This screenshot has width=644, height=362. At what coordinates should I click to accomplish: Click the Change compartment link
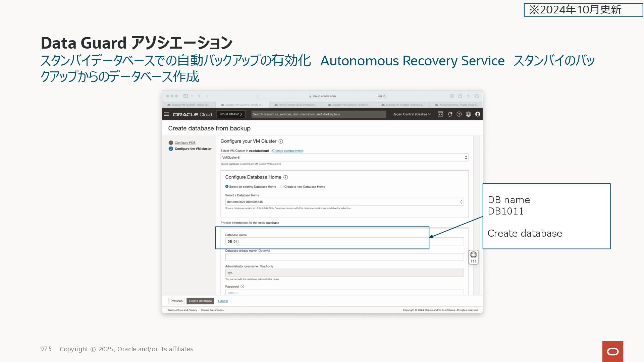click(x=287, y=151)
